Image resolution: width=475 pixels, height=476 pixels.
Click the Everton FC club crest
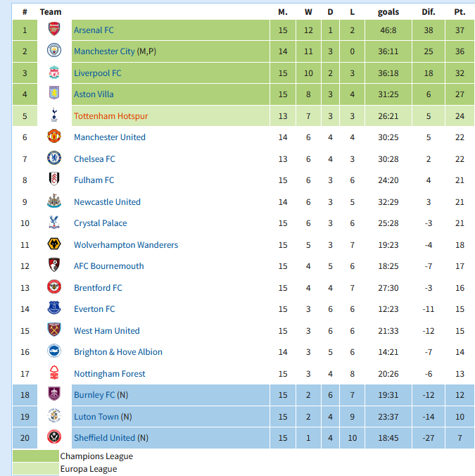[54, 308]
